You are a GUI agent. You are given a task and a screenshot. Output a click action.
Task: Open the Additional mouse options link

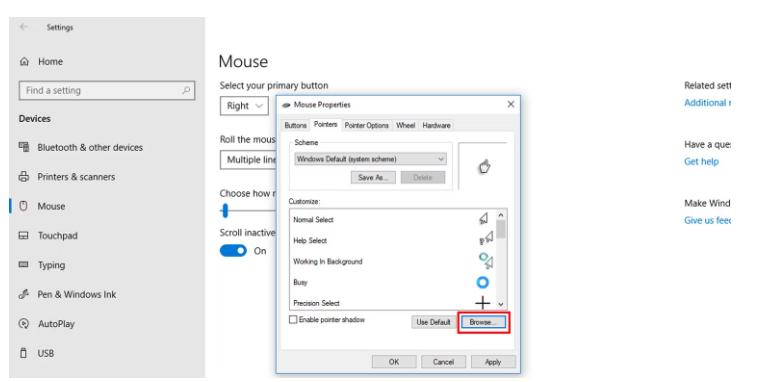click(707, 103)
